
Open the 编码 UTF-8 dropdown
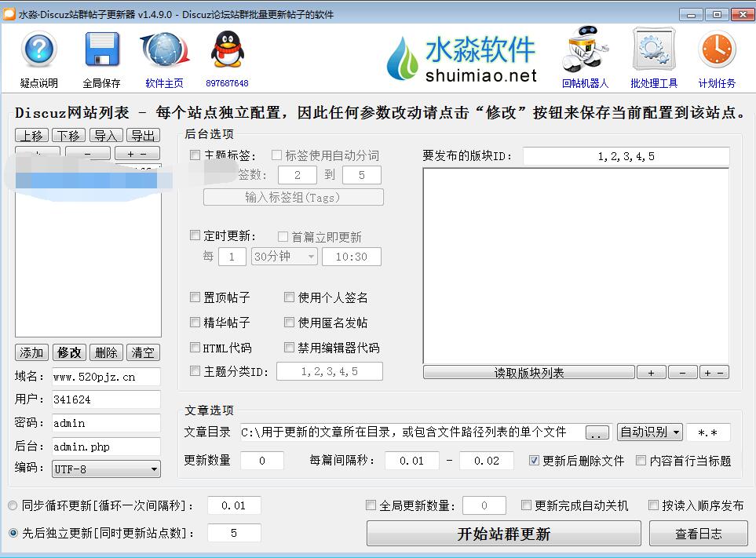click(106, 469)
